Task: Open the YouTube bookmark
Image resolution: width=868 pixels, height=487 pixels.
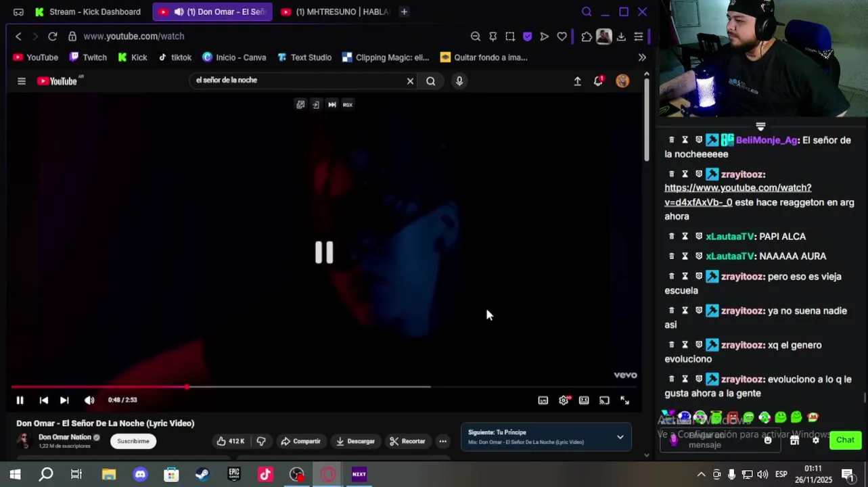Action: pyautogui.click(x=35, y=57)
